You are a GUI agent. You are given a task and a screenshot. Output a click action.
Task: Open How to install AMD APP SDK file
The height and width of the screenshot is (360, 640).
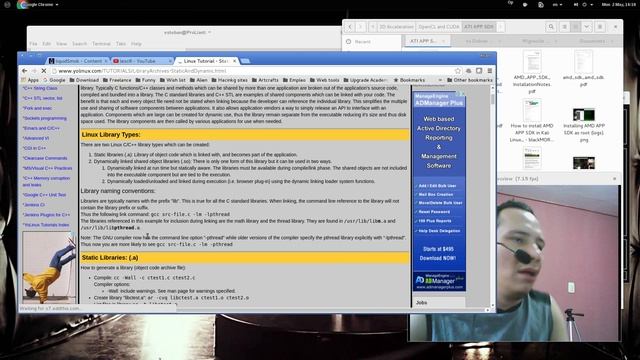pyautogui.click(x=532, y=121)
